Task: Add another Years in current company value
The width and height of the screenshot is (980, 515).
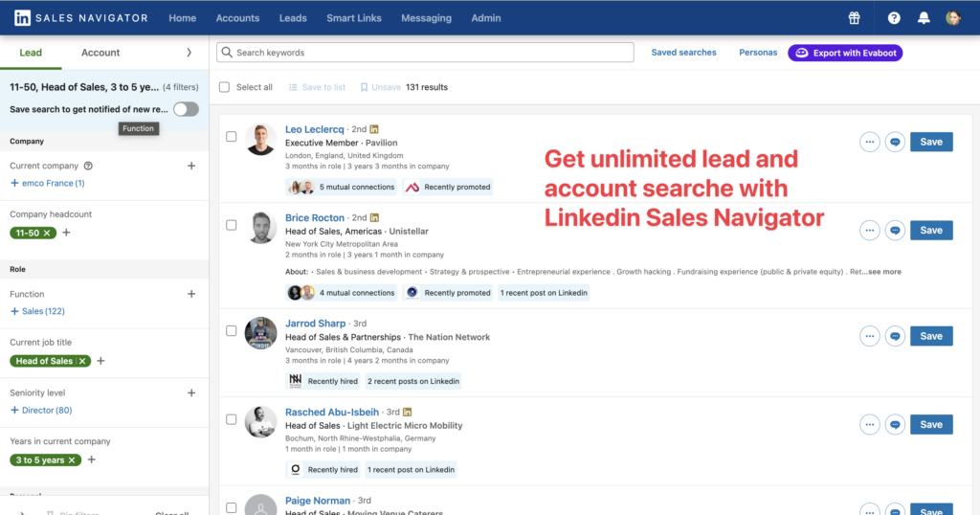Action: click(91, 459)
